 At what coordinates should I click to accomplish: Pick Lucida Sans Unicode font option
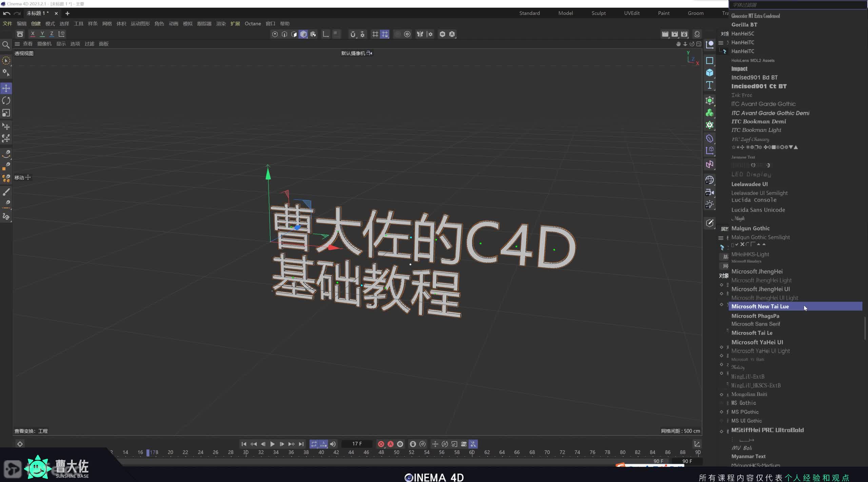coord(758,210)
